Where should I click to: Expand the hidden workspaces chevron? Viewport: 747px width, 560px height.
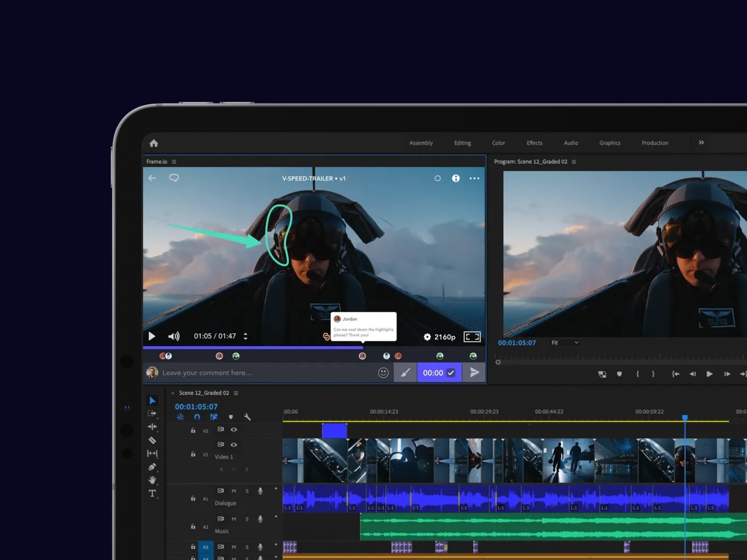[701, 142]
